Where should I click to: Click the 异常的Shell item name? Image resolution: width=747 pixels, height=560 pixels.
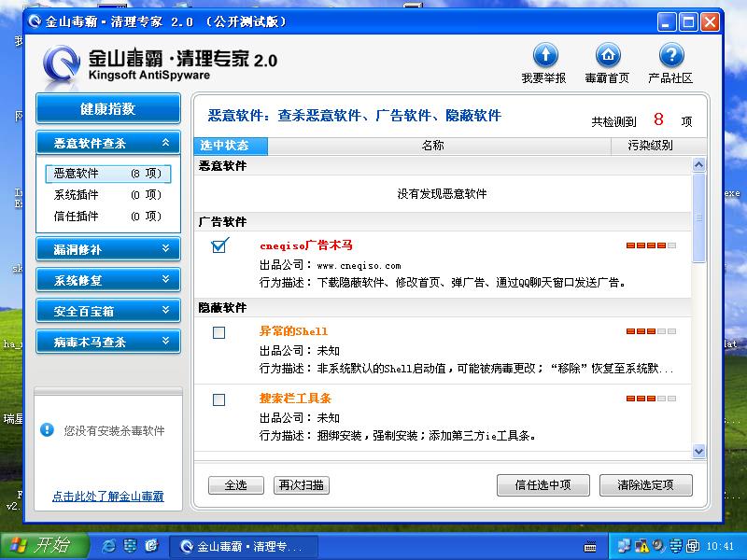pos(293,331)
